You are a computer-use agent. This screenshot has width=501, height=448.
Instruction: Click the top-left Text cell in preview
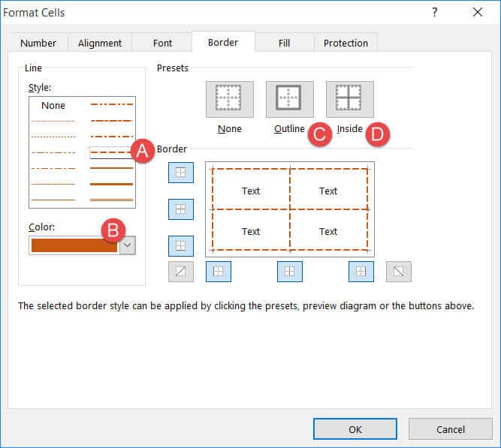pyautogui.click(x=251, y=191)
